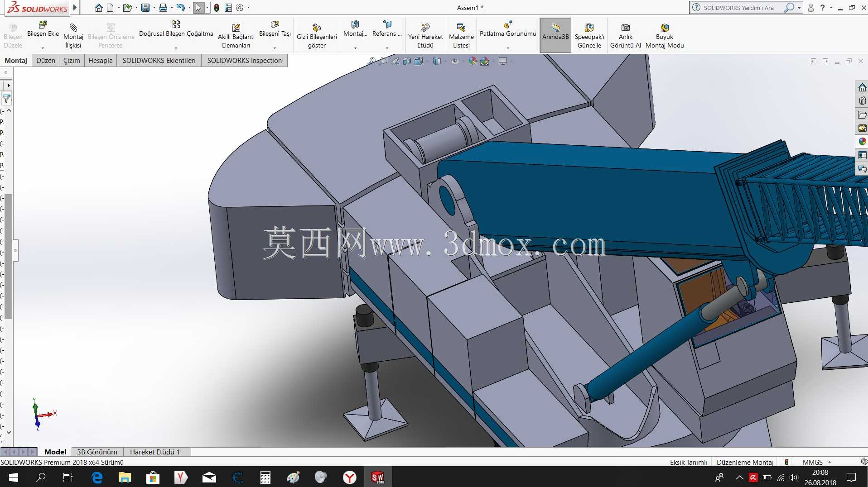Viewport: 868px width, 487px height.
Task: Undo the last action with the Undo icon
Action: point(180,8)
